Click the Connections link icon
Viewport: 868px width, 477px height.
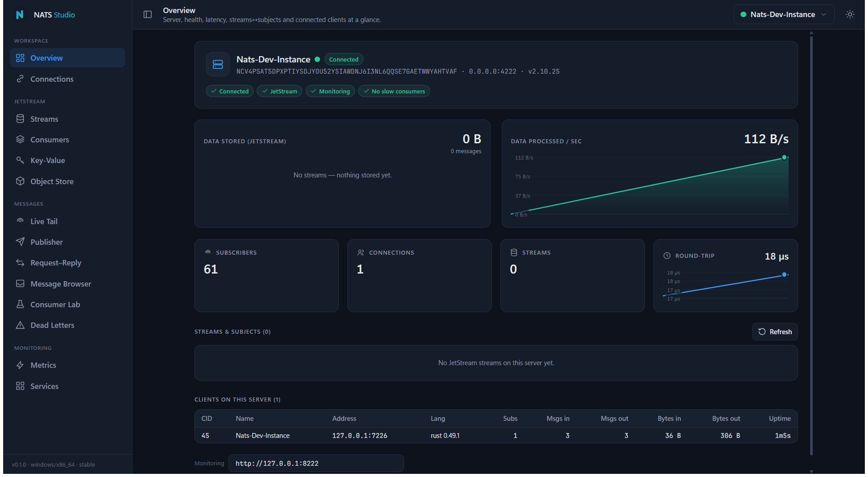(x=20, y=79)
